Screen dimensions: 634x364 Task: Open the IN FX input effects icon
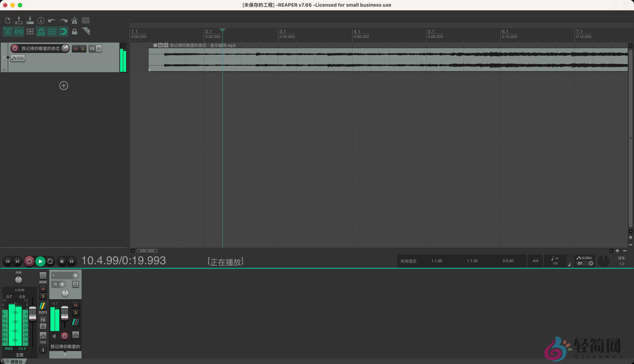click(75, 284)
